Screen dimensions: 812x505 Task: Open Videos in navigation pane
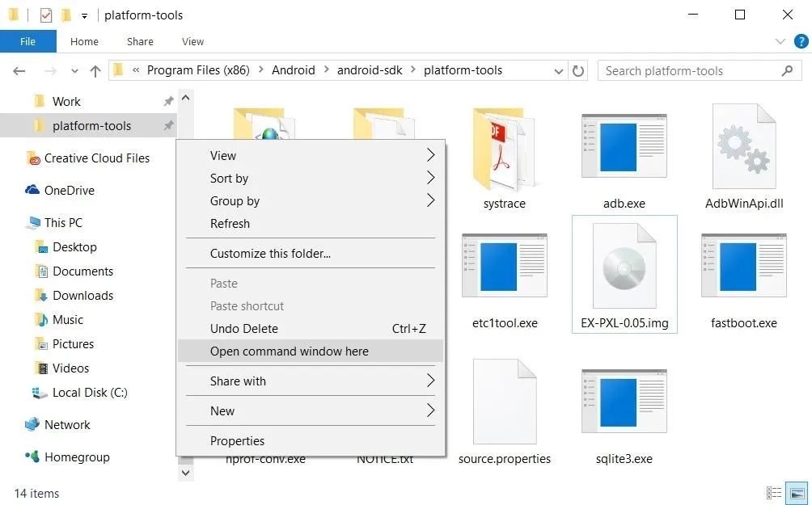point(70,368)
